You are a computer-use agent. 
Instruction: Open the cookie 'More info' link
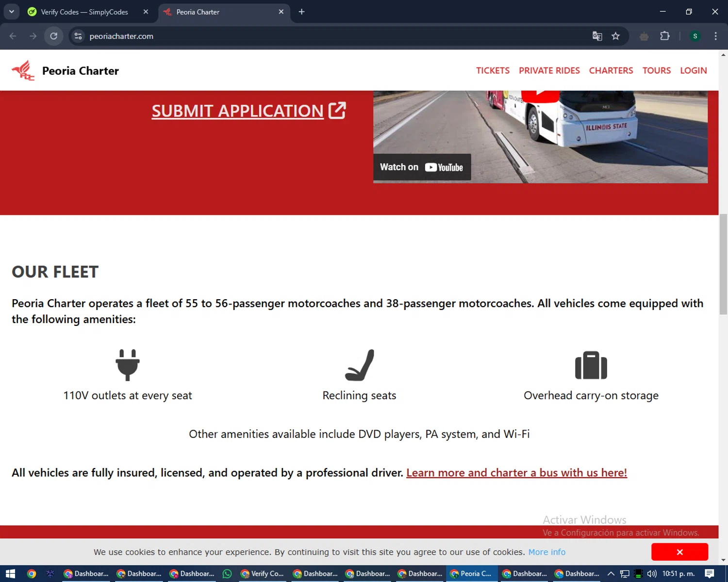click(x=547, y=552)
